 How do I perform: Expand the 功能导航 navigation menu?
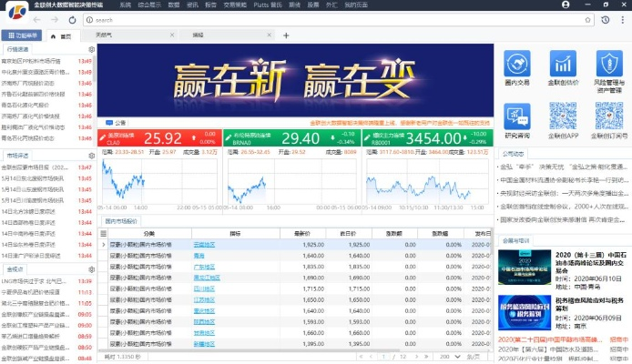21,35
